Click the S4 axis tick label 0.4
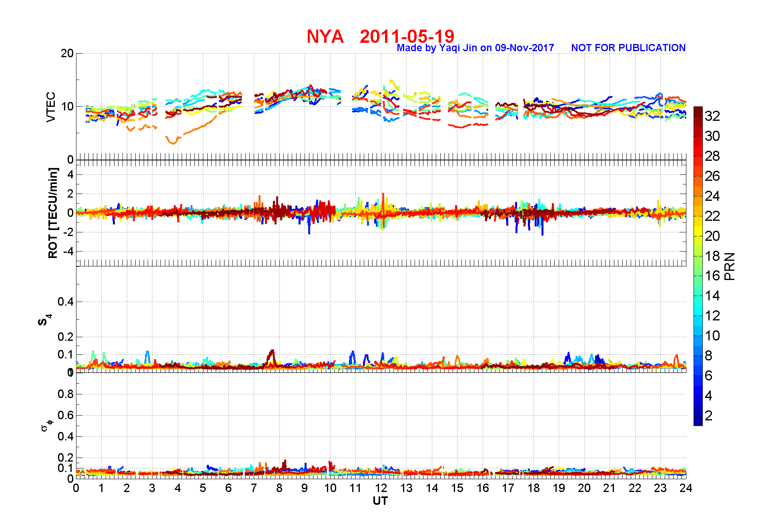 [x=66, y=302]
